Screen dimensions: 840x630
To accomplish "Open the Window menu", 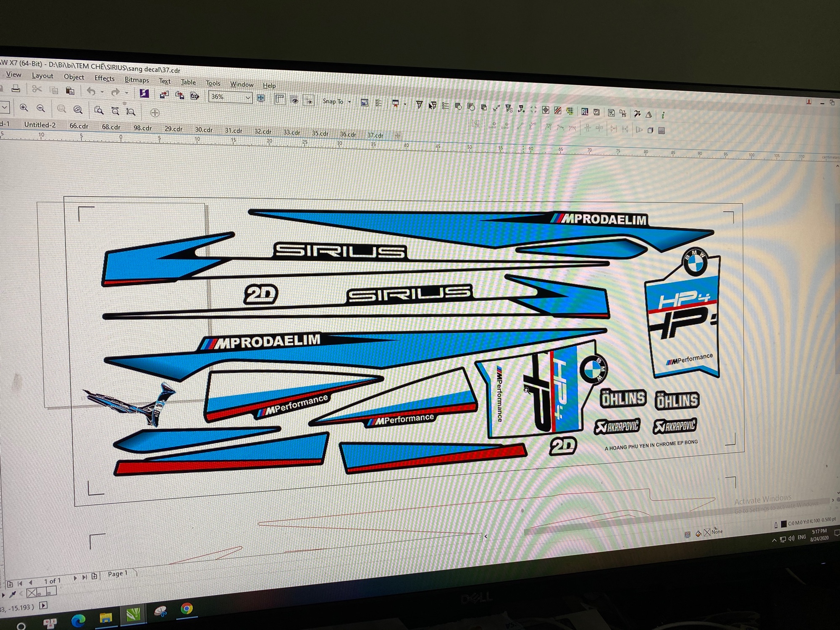I will (242, 84).
